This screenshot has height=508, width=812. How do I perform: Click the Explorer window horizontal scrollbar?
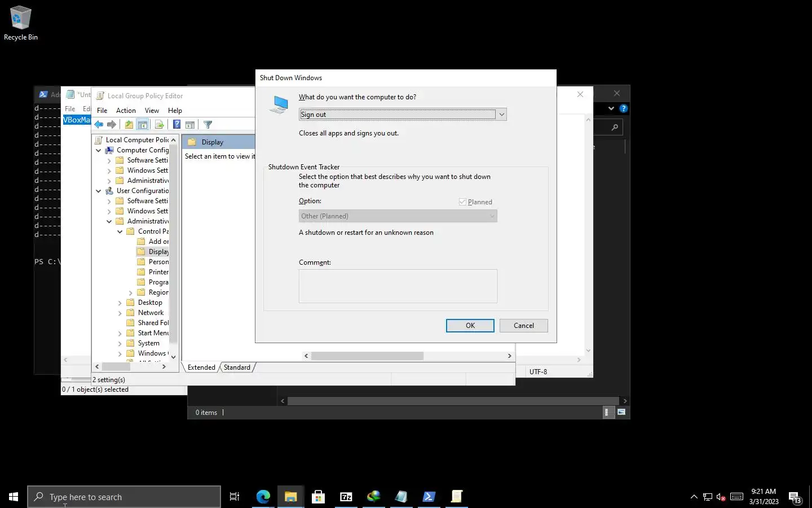point(454,401)
